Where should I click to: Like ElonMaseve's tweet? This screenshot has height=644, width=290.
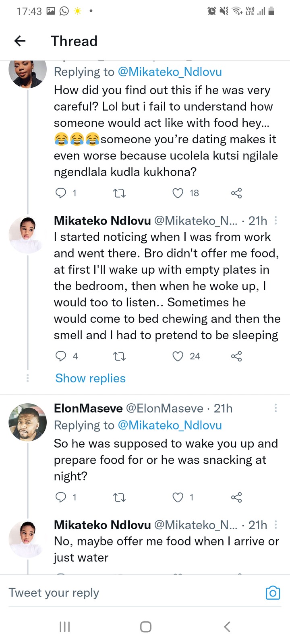[x=178, y=497]
